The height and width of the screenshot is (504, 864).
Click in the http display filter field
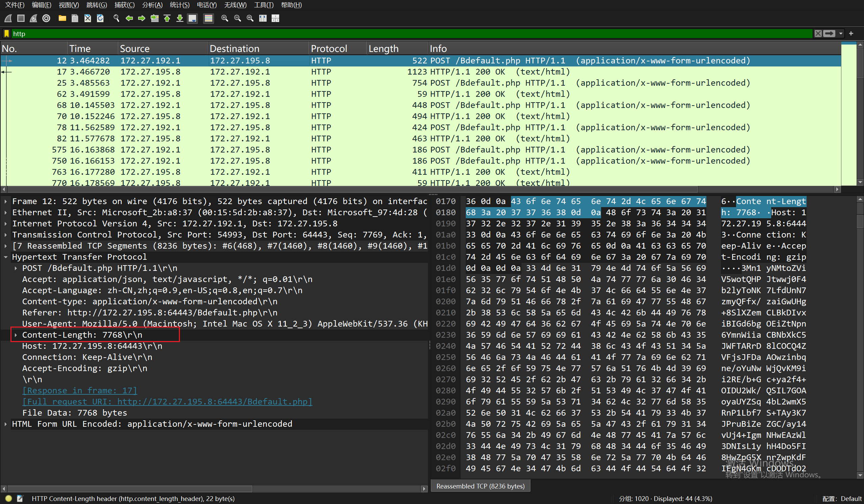coord(411,34)
